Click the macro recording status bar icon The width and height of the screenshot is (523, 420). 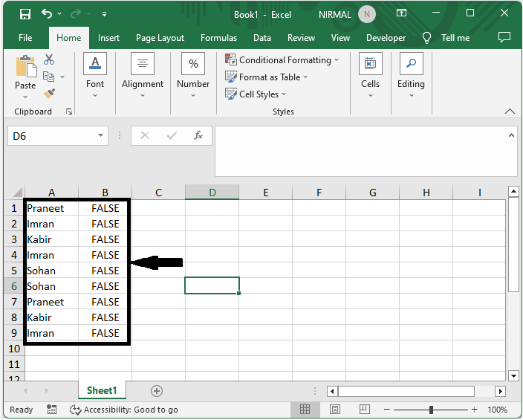pyautogui.click(x=52, y=410)
